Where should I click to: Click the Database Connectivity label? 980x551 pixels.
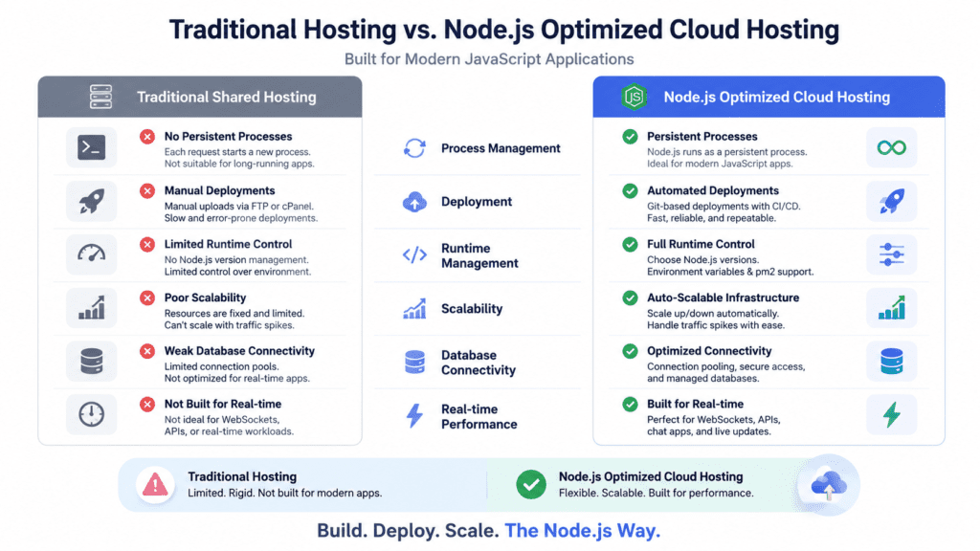[479, 363]
